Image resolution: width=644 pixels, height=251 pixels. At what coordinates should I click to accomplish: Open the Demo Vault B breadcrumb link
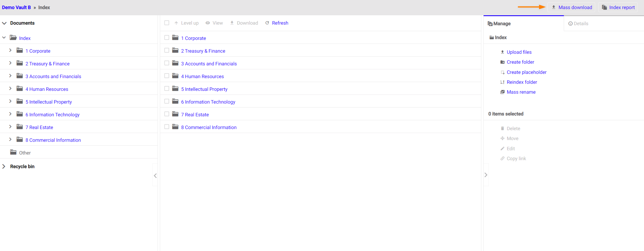(x=16, y=7)
